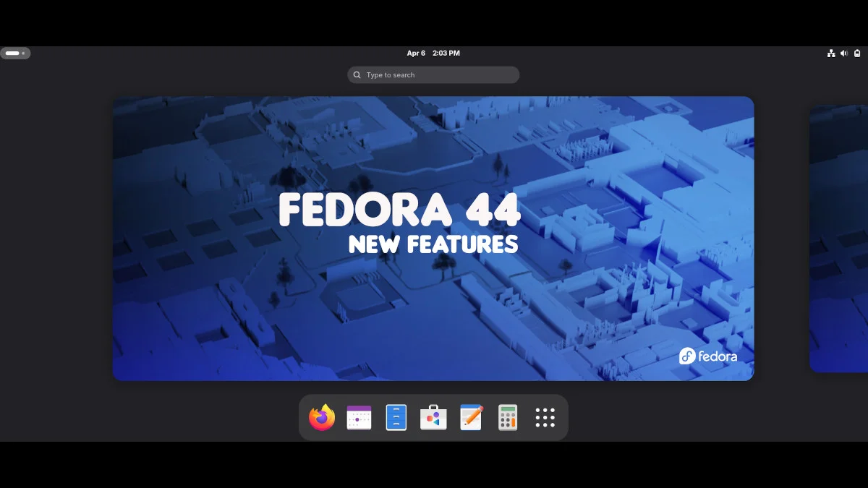This screenshot has height=488, width=868.
Task: Open the Text Editor app
Action: pos(471,418)
